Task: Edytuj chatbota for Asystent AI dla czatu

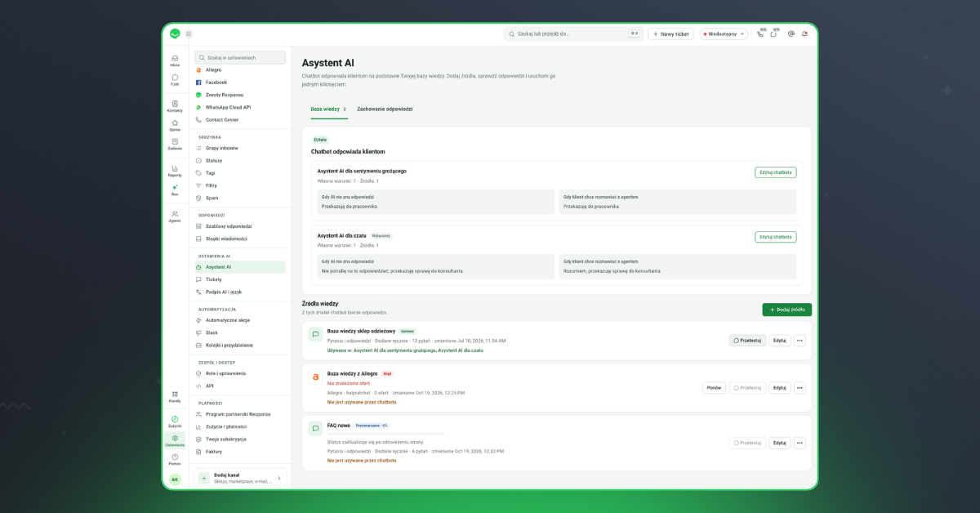Action: tap(775, 237)
